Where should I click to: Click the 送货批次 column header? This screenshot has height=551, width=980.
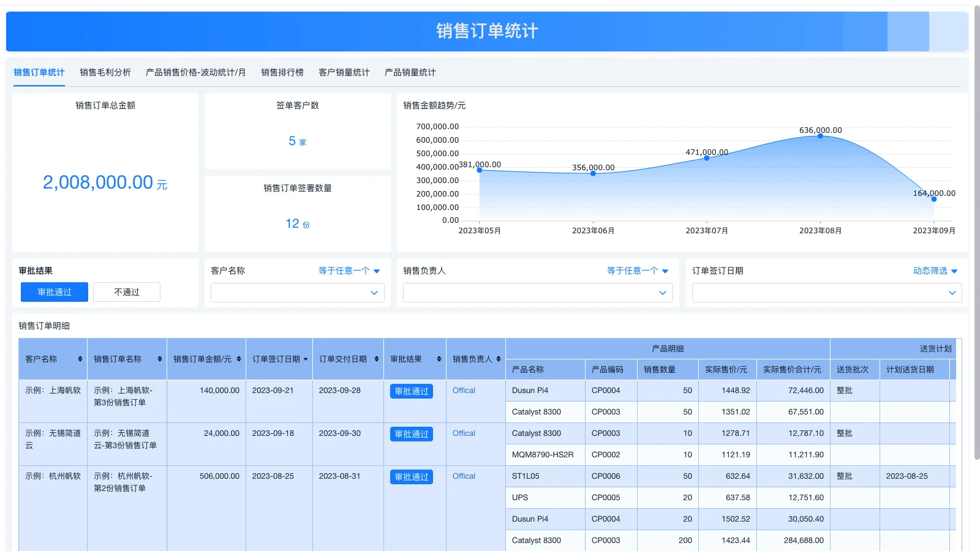(854, 370)
